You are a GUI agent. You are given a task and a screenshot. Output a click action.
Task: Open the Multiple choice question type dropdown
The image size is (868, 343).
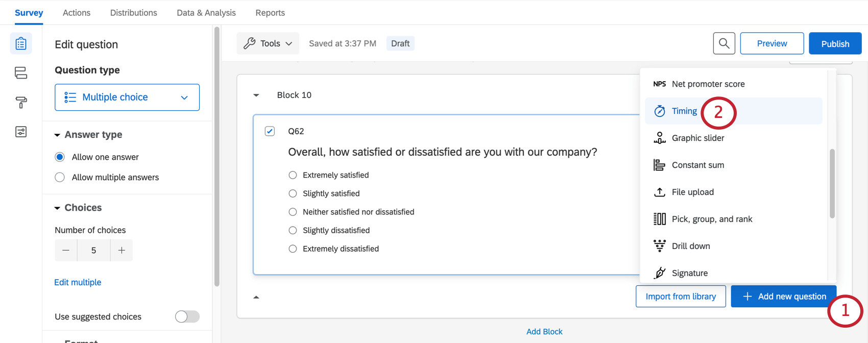click(x=127, y=97)
